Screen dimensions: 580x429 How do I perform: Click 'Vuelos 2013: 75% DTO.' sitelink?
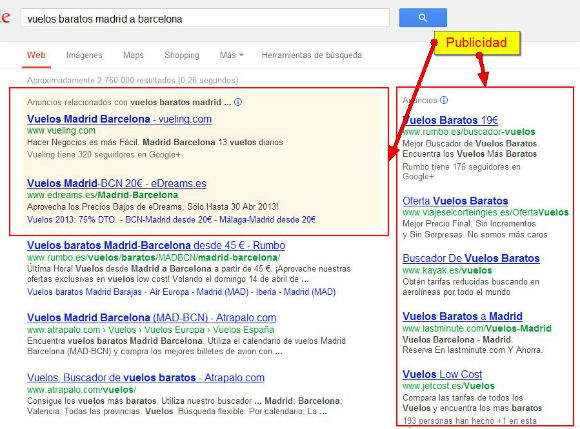point(71,220)
